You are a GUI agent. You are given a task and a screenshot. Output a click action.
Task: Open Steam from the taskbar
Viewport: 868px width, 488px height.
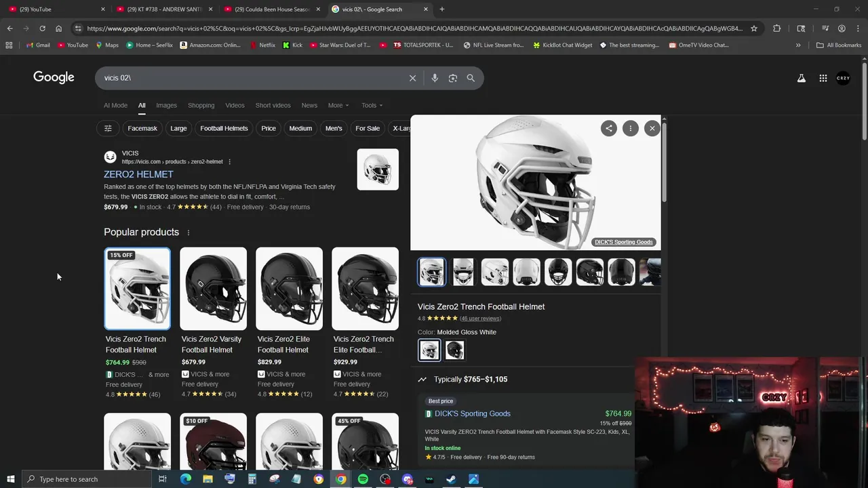451,479
